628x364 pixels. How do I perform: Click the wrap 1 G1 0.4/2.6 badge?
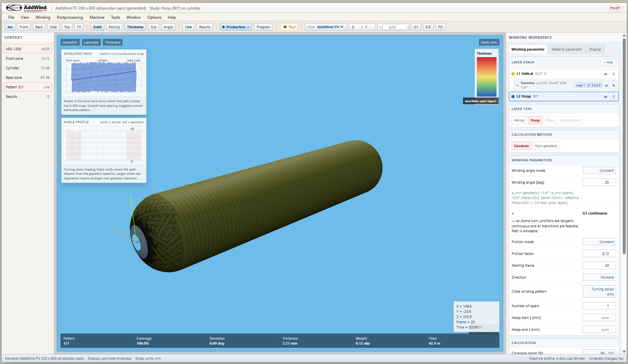point(588,85)
